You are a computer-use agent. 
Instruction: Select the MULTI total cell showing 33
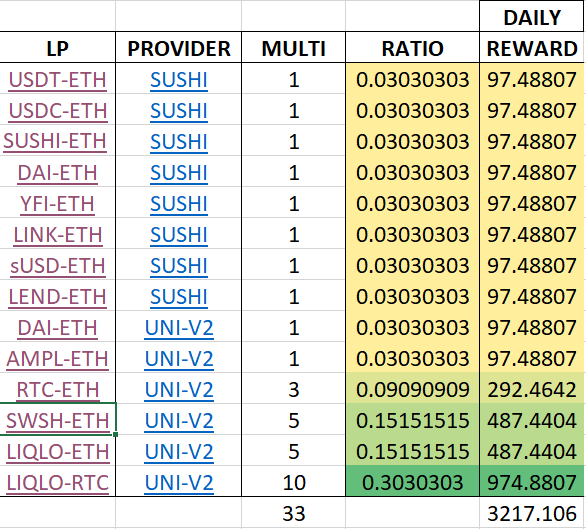coord(294,513)
